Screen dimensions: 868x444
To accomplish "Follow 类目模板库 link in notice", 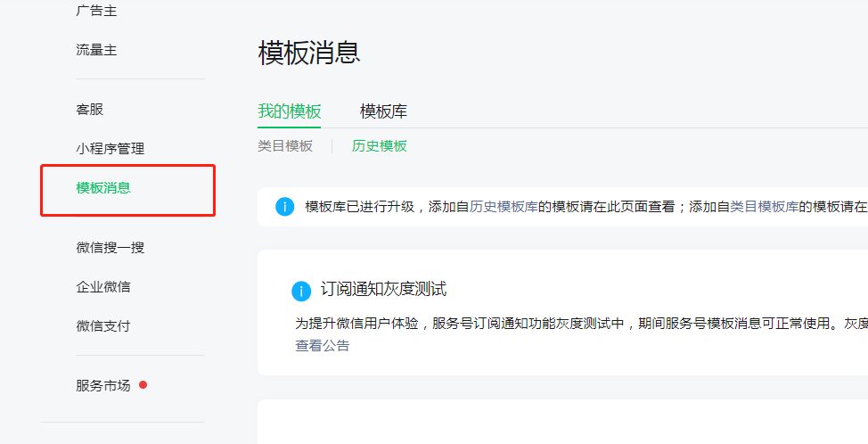I will pos(764,207).
